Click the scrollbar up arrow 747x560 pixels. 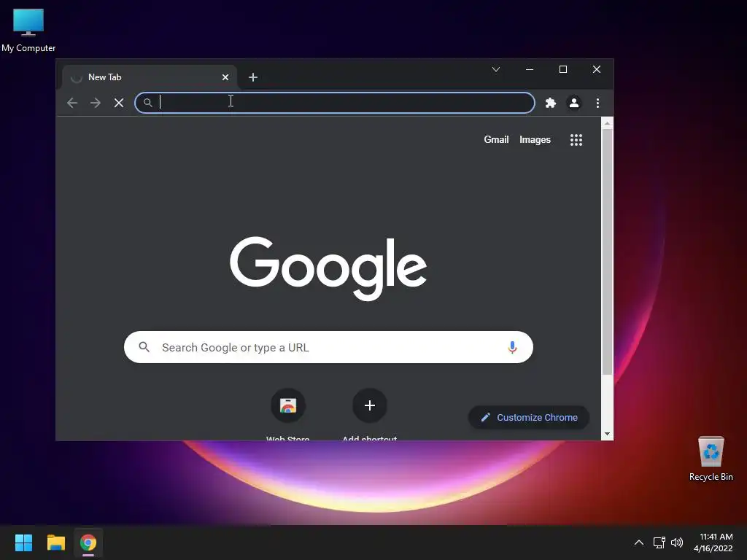pos(607,123)
